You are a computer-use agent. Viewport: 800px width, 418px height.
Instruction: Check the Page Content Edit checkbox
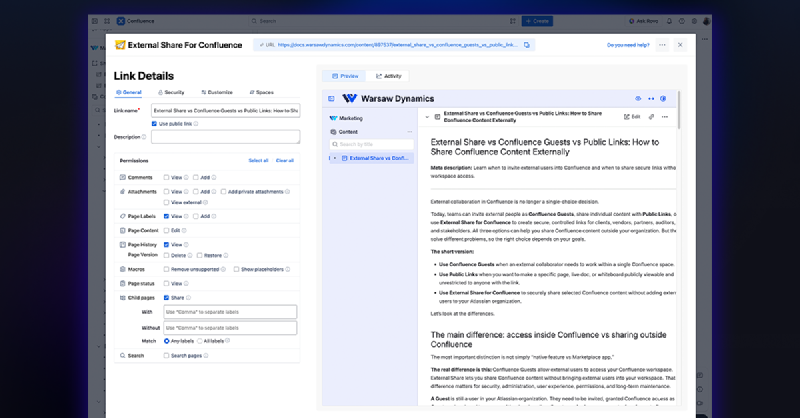(166, 231)
